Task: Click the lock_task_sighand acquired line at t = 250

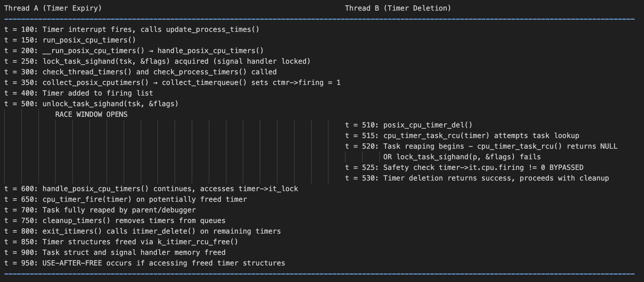Action: [x=157, y=61]
